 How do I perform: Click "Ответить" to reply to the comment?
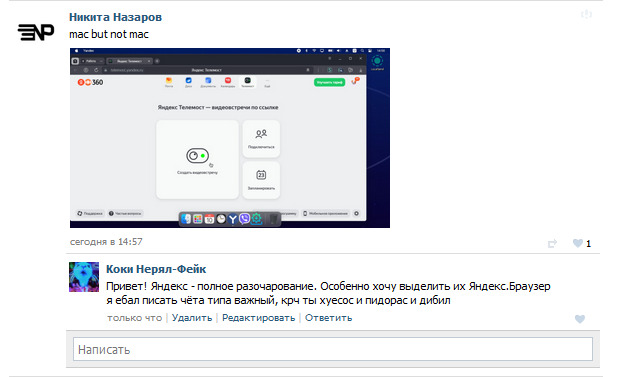point(329,318)
